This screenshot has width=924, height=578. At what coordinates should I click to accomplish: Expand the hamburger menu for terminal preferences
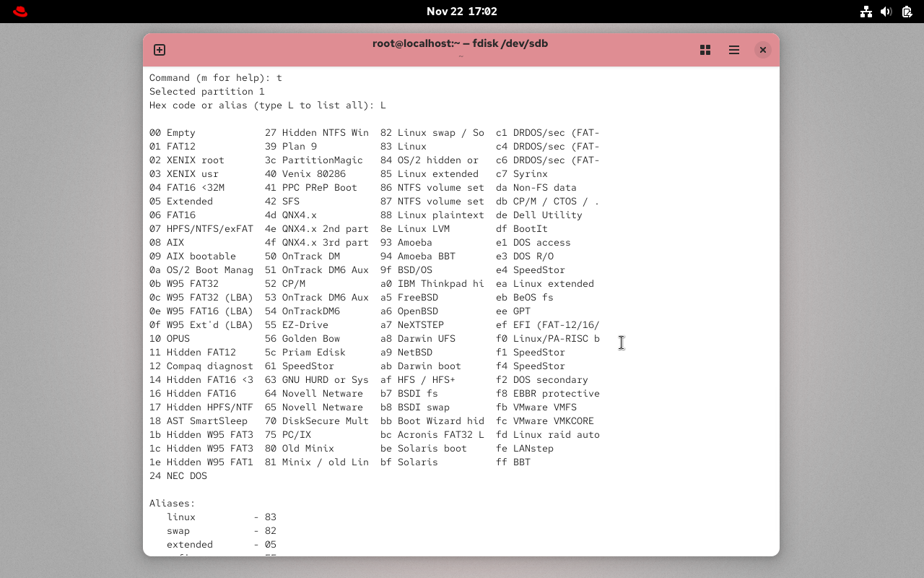733,50
